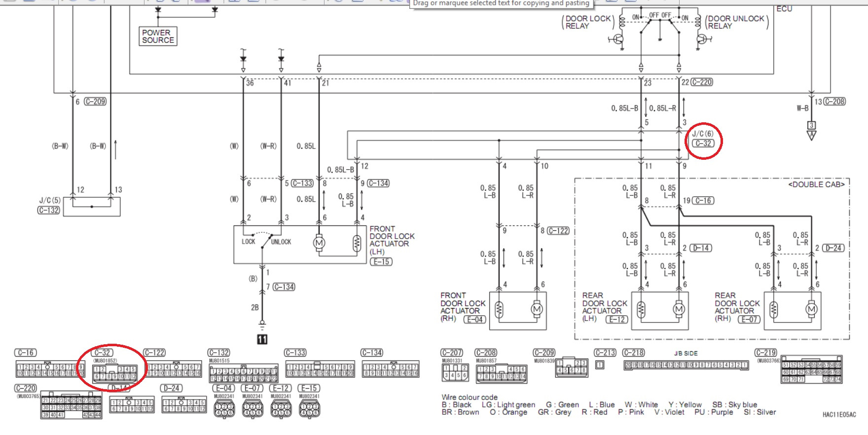Image resolution: width=868 pixels, height=435 pixels.
Task: Click the C-133 connector legend label
Action: (x=295, y=353)
